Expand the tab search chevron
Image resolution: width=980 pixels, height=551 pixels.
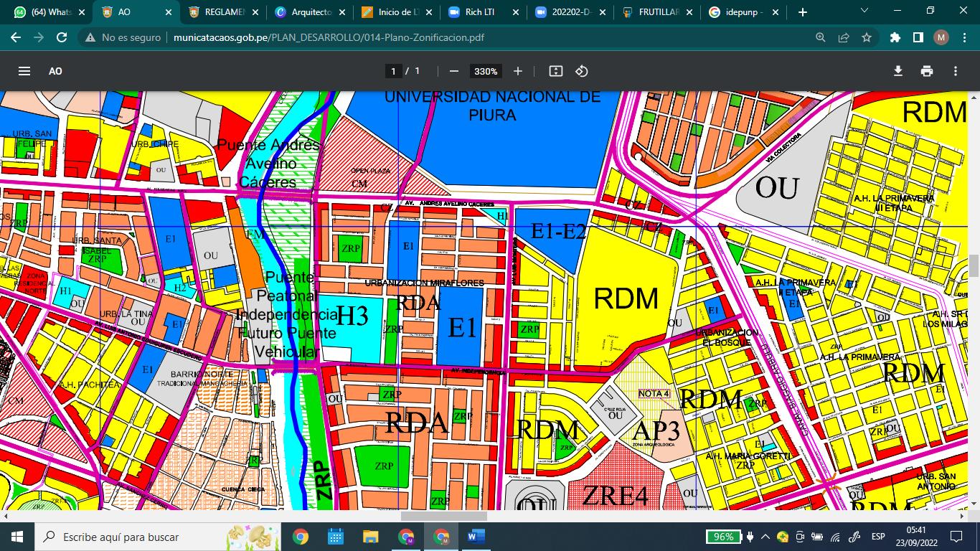864,11
